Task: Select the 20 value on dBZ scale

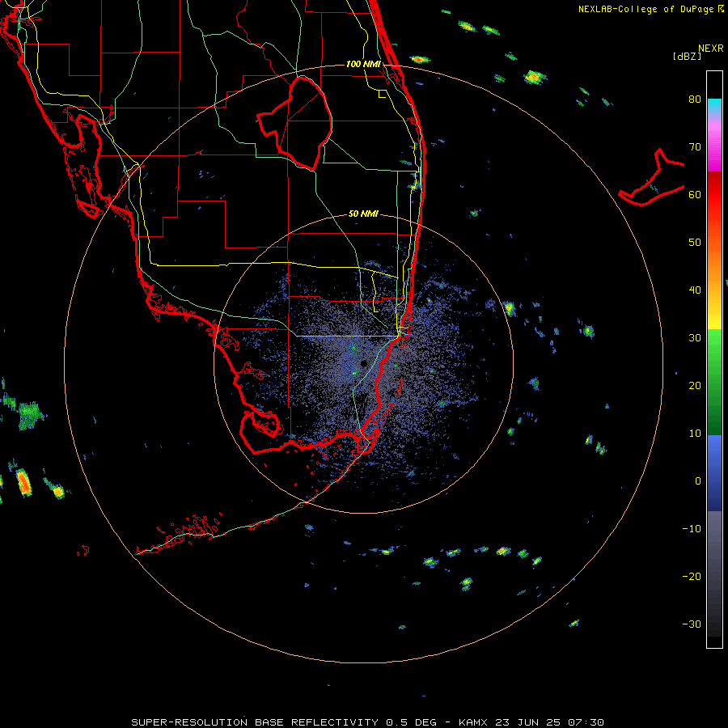Action: coord(695,386)
